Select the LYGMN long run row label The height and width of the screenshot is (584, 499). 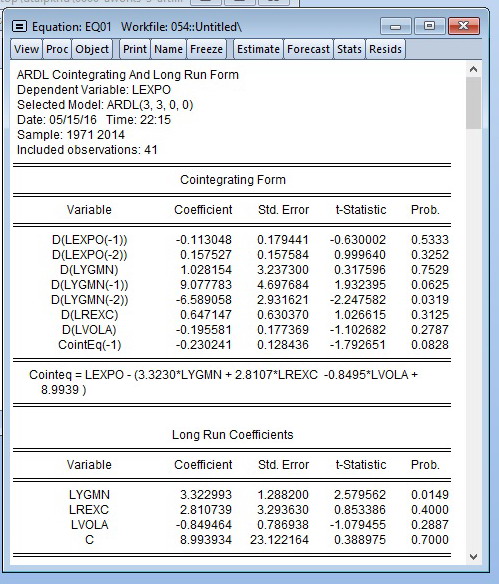[x=89, y=495]
